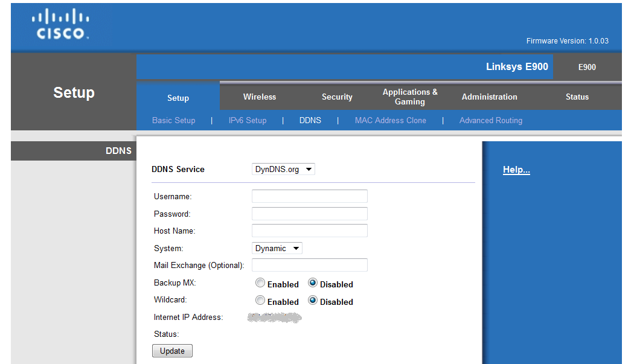The image size is (634, 364).
Task: Open the System type dropdown
Action: [x=277, y=248]
